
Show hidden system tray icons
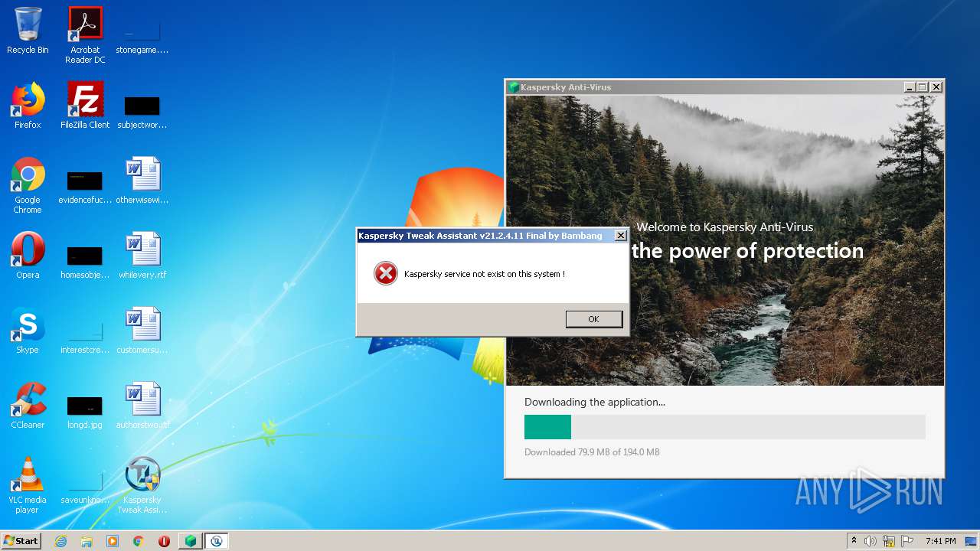[854, 541]
